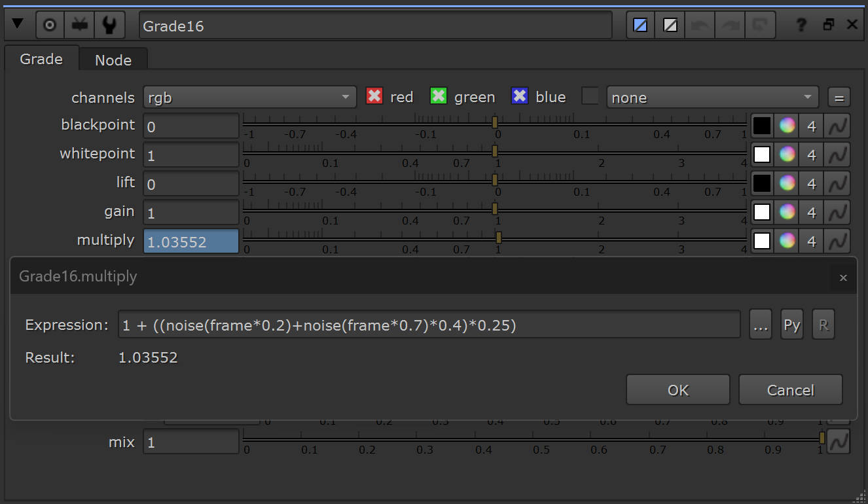The width and height of the screenshot is (868, 504).
Task: Select the Grade tab
Action: [x=41, y=59]
